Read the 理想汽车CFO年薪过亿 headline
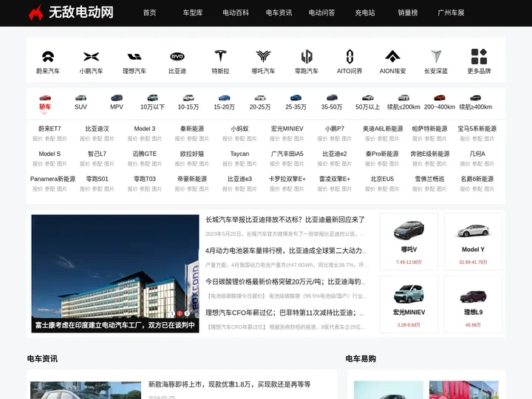532x399 pixels. click(284, 313)
